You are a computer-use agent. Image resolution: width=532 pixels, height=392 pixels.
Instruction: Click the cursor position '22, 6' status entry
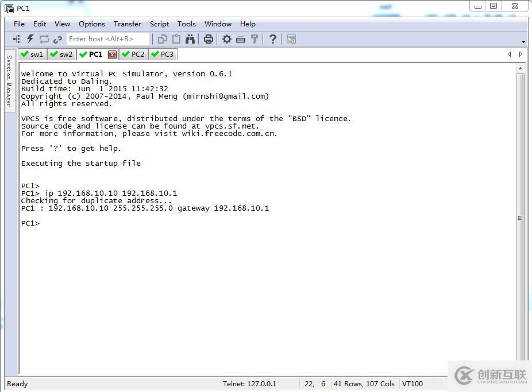(315, 384)
